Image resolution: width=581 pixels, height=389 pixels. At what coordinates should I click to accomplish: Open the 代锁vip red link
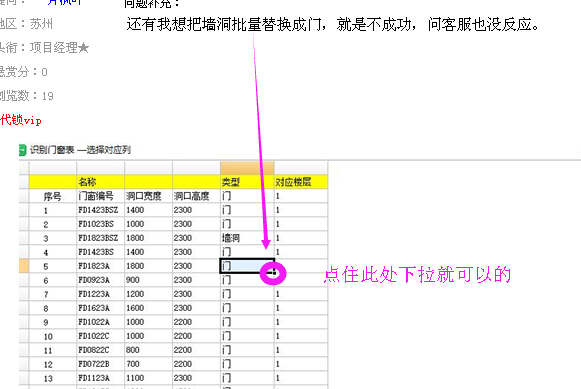pos(21,120)
